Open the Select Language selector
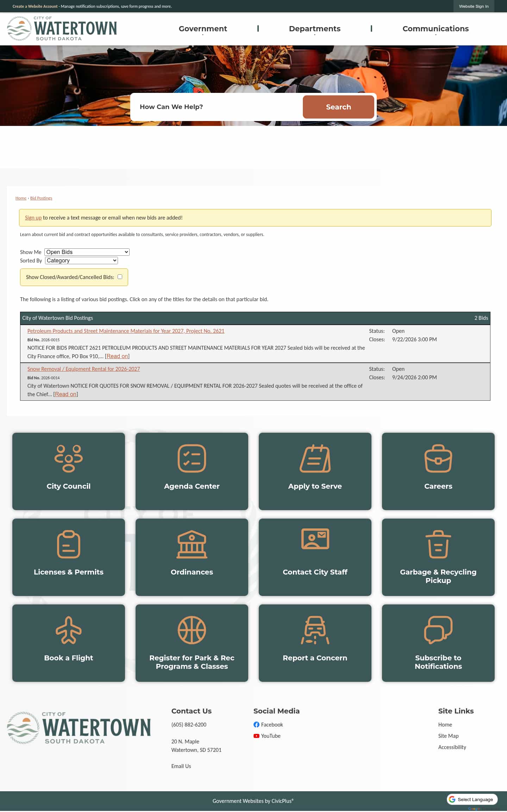 (x=472, y=799)
